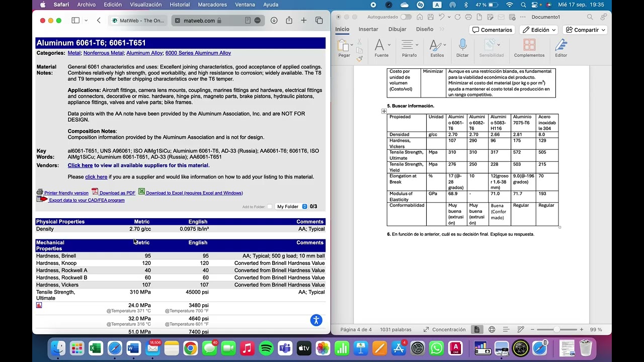Click the table move handle in Word document
Viewport: 644px width, 362px height.
click(384, 111)
